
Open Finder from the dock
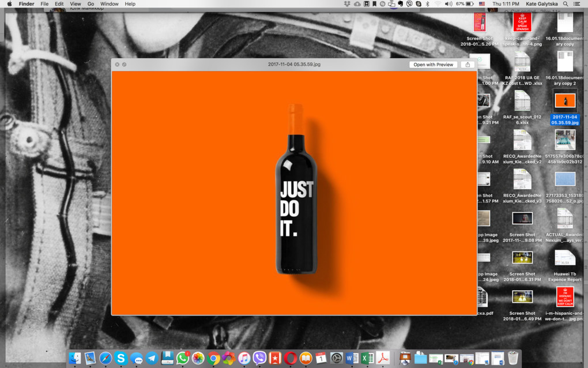pos(74,358)
